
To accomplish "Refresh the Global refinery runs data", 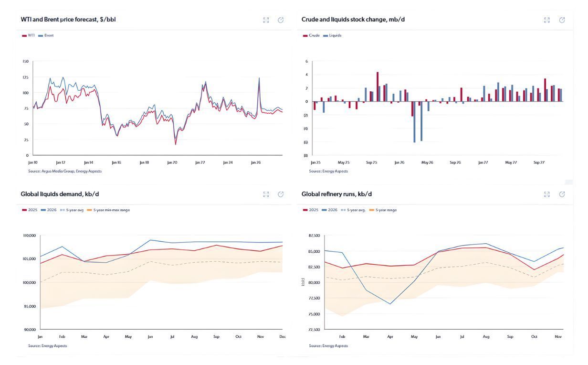I will tap(562, 194).
